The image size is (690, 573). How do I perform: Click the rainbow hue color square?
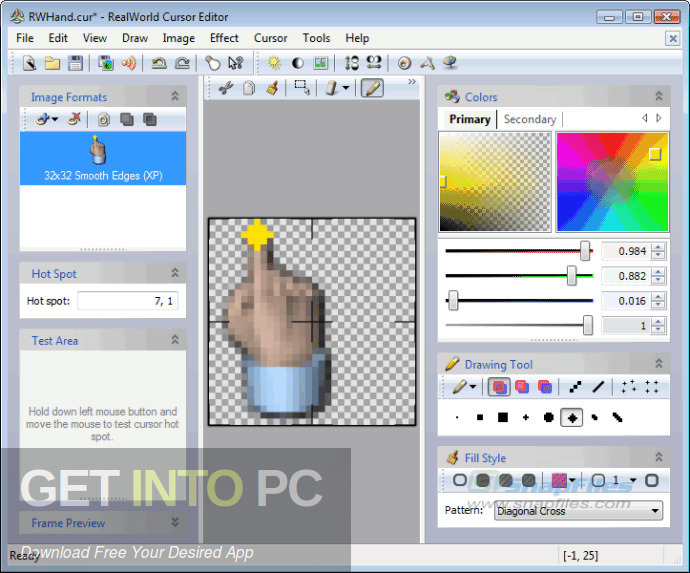tap(613, 182)
